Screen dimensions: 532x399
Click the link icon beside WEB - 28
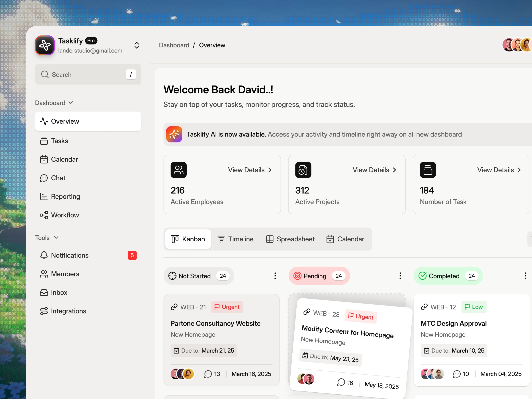(307, 312)
